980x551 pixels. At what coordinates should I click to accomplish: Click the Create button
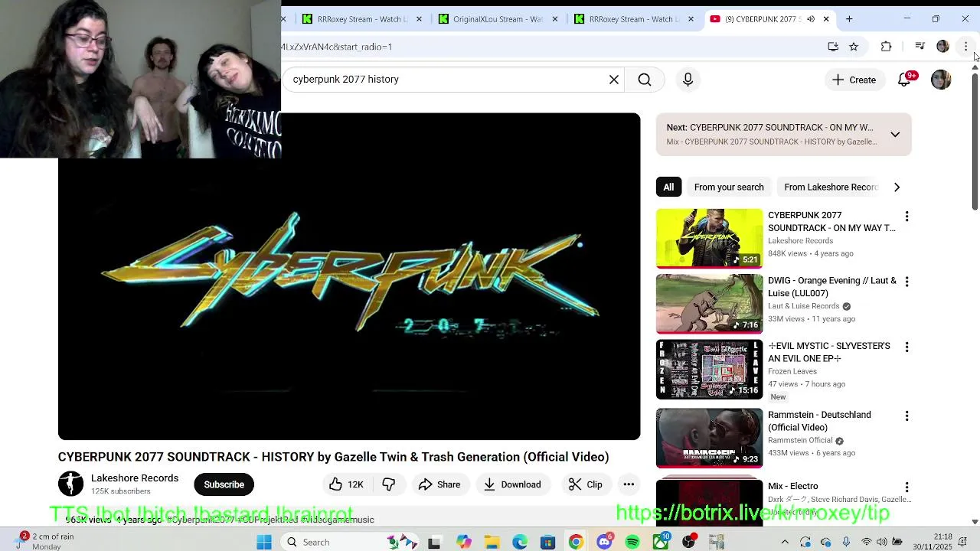(x=854, y=80)
